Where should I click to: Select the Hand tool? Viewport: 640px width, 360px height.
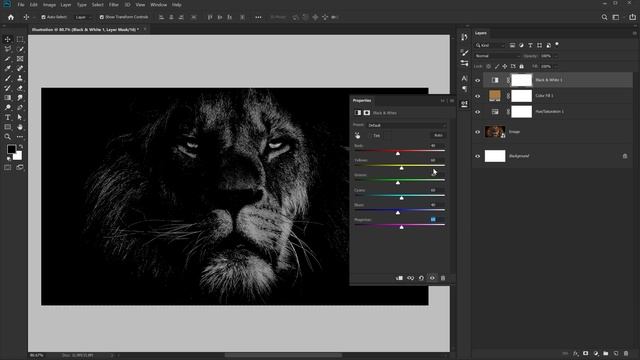pos(20,127)
